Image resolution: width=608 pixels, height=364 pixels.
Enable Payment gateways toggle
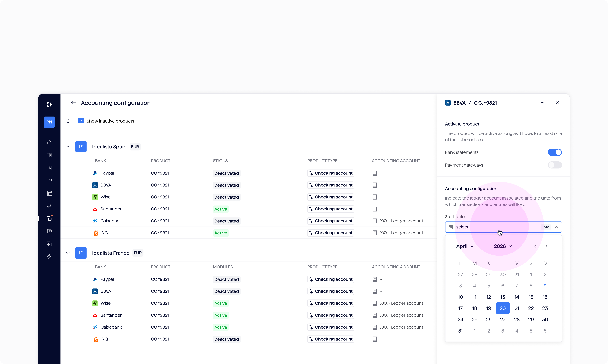click(554, 165)
